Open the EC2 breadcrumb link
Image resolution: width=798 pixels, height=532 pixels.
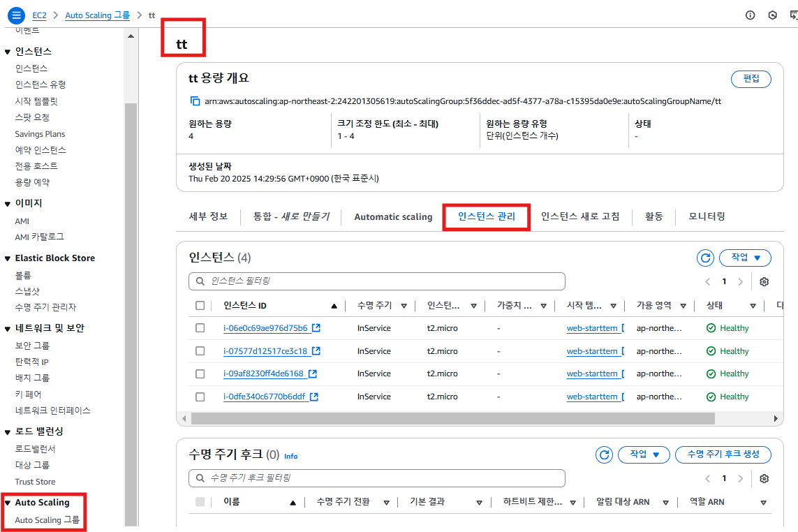pos(39,15)
